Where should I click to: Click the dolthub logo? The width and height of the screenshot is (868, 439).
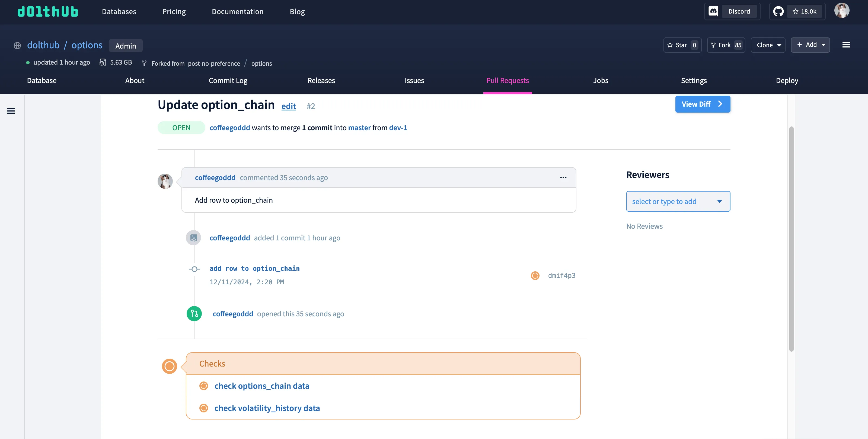tap(47, 11)
